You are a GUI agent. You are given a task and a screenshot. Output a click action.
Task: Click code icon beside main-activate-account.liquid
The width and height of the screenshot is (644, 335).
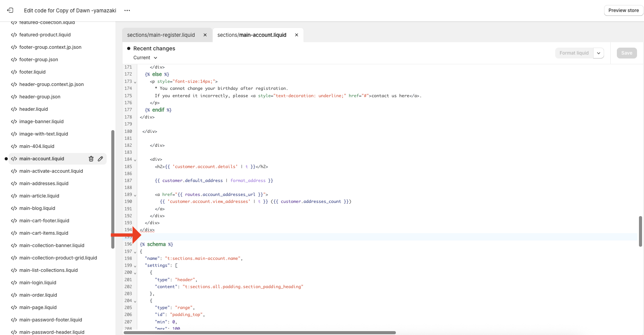[14, 171]
